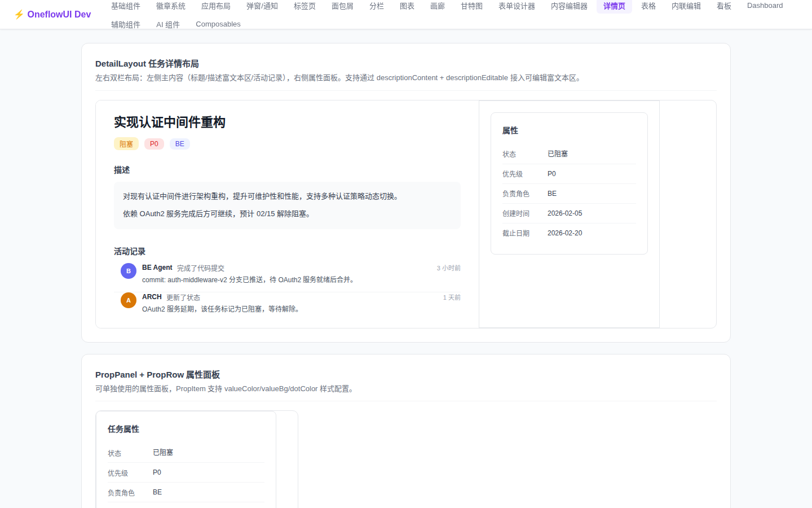Click 已阻塞 status value in 属性 panel
The width and height of the screenshot is (812, 508).
[558, 154]
